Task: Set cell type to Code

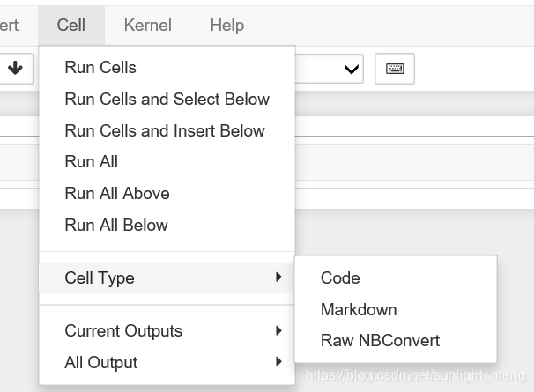Action: pyautogui.click(x=340, y=278)
